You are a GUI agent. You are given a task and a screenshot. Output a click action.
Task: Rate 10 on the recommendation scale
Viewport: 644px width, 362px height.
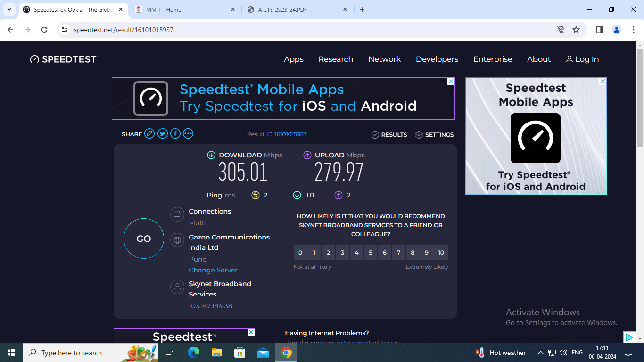click(x=440, y=252)
